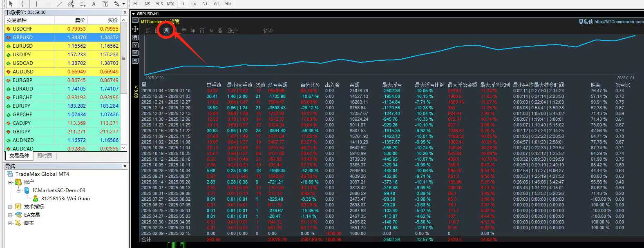Pick the Fibonacci retracement tool

coord(82,4)
